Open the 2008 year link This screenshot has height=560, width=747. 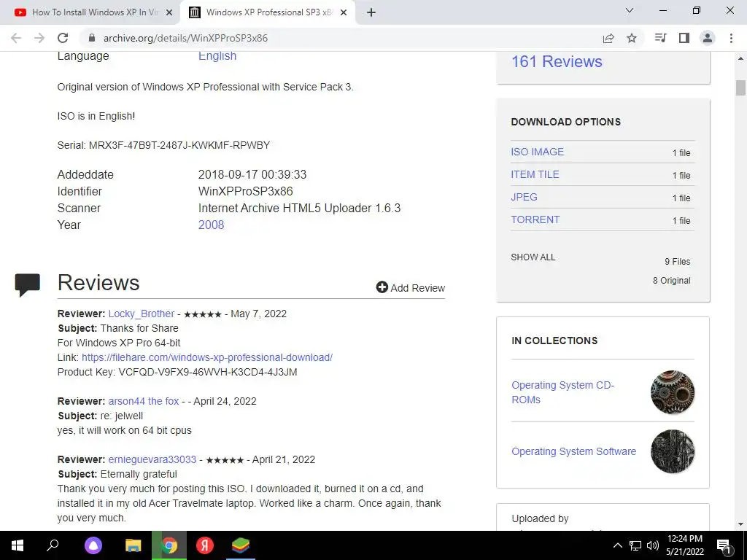211,225
